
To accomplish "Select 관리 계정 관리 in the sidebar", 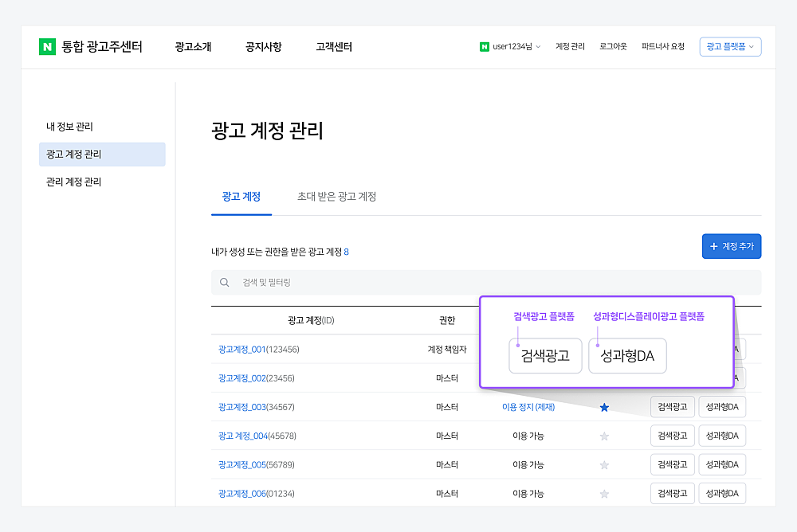I will tap(73, 182).
